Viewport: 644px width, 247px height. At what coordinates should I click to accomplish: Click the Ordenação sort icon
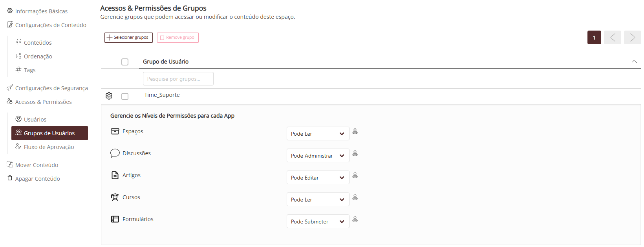pyautogui.click(x=18, y=56)
